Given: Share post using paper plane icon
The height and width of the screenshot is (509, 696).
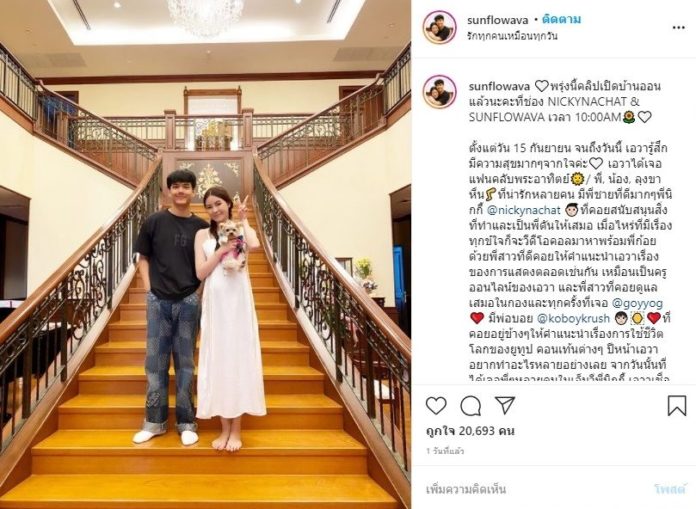Looking at the screenshot, I should 505,406.
